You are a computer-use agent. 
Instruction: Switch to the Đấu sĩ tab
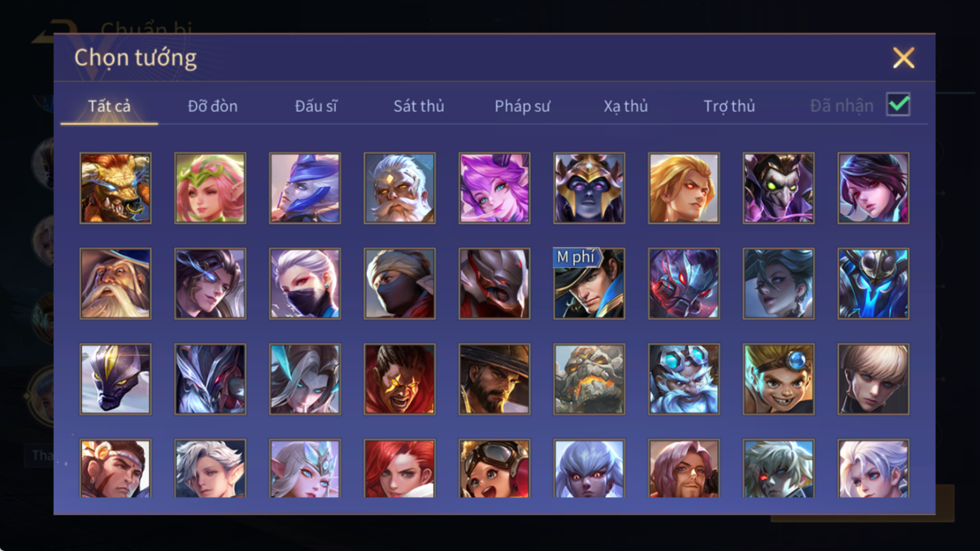pos(316,106)
